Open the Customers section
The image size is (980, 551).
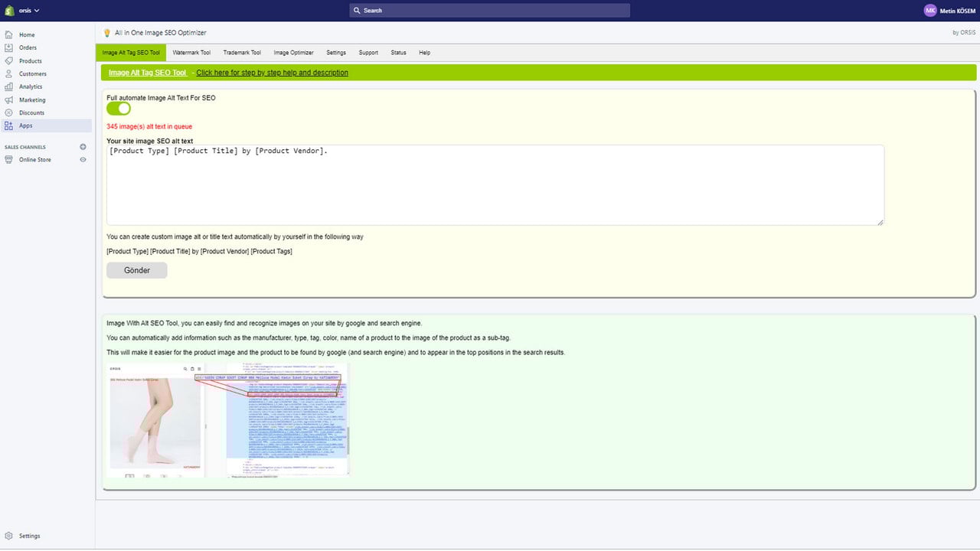pos(33,73)
